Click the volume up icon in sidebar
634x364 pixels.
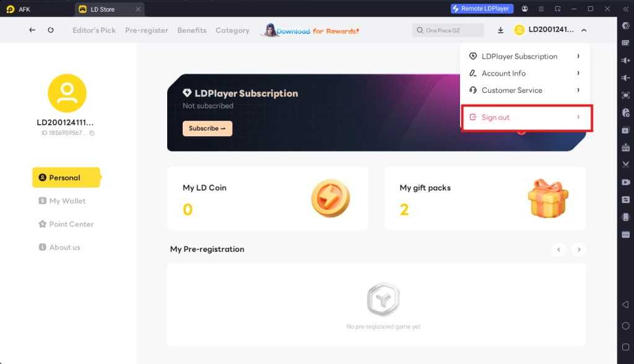(625, 61)
